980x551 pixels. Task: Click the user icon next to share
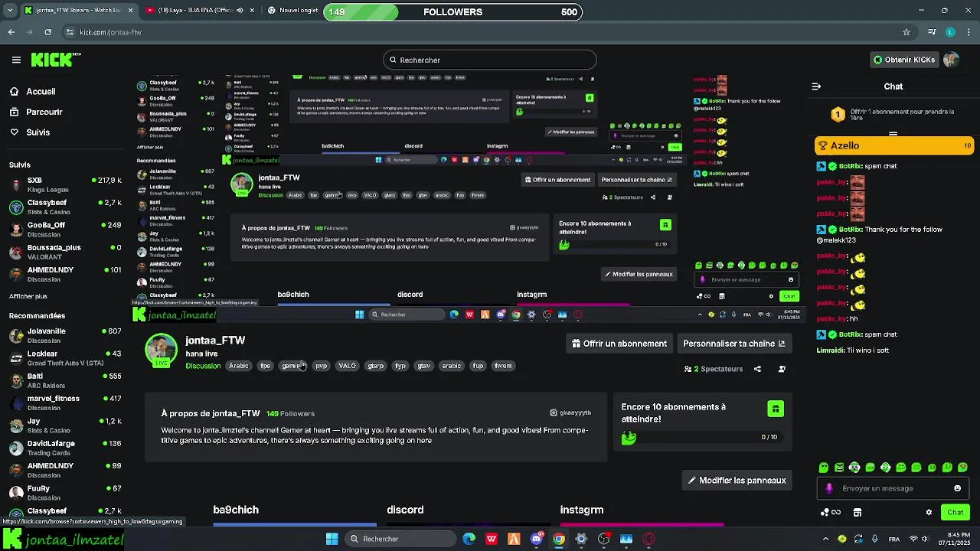782,369
